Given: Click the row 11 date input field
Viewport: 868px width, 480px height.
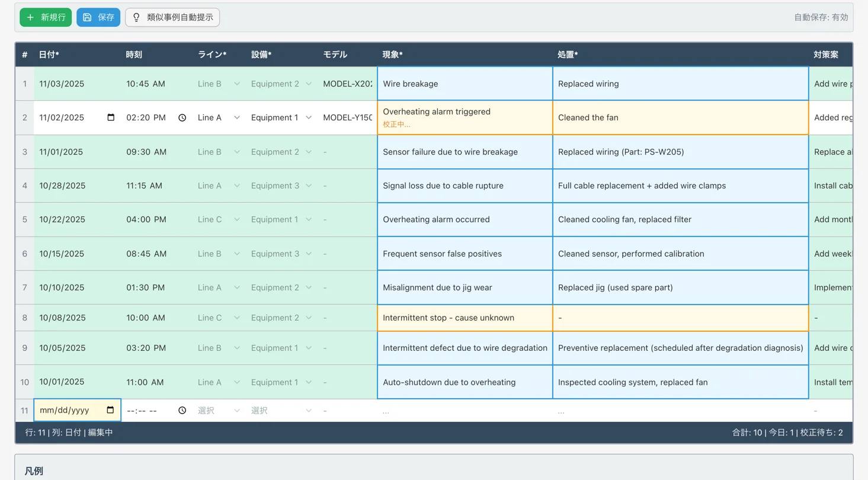Looking at the screenshot, I should pyautogui.click(x=78, y=410).
